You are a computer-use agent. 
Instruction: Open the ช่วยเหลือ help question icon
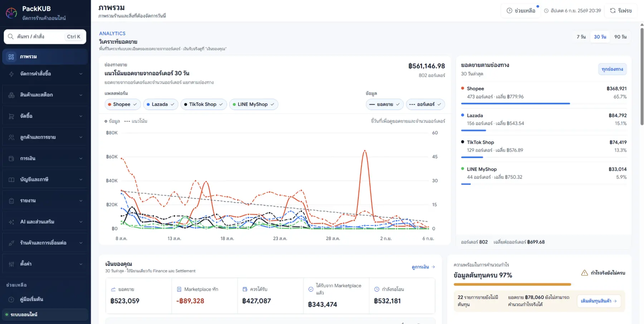[x=509, y=11]
